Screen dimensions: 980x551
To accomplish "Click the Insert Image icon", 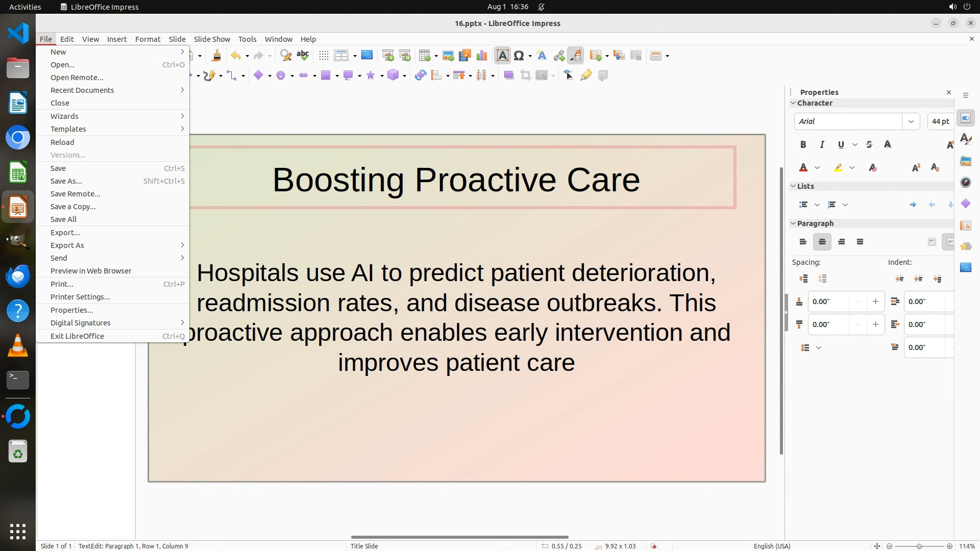I will coord(448,56).
